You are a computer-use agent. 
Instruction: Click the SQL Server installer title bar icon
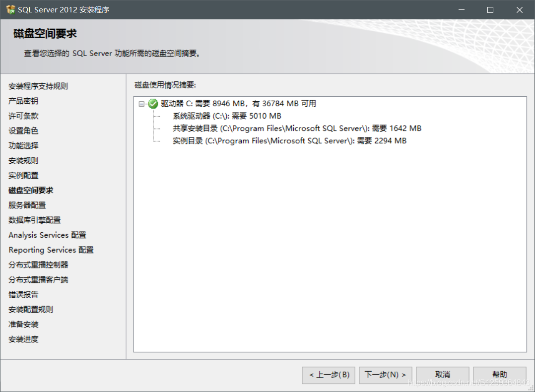pyautogui.click(x=10, y=9)
